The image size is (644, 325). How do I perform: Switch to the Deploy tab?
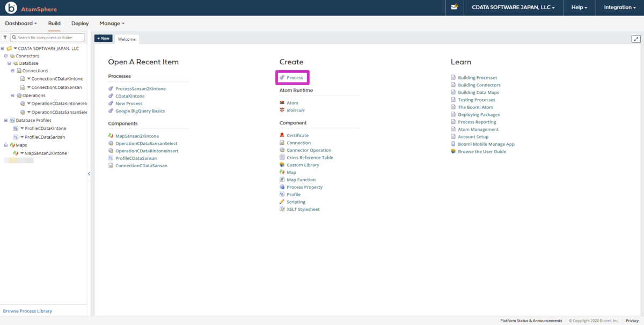(80, 24)
